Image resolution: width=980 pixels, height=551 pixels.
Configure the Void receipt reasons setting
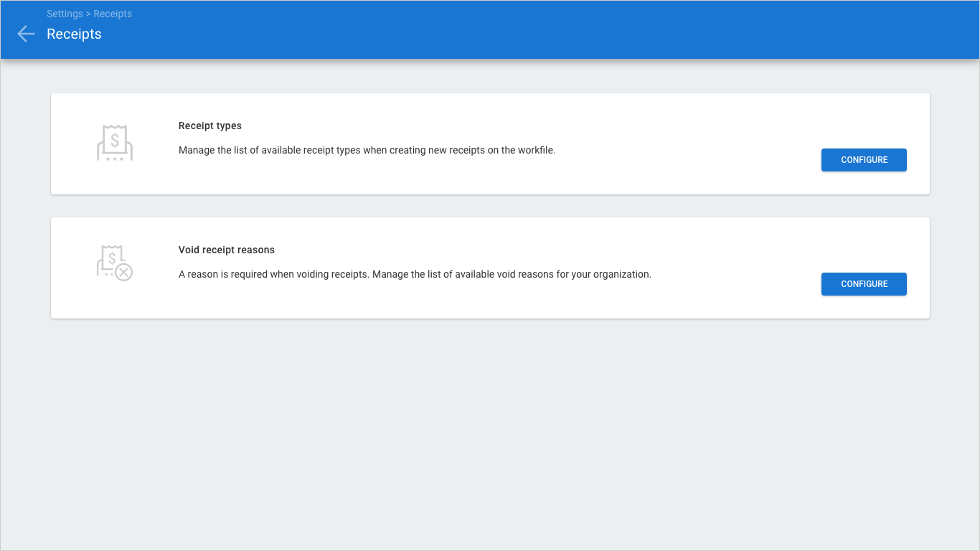(864, 284)
